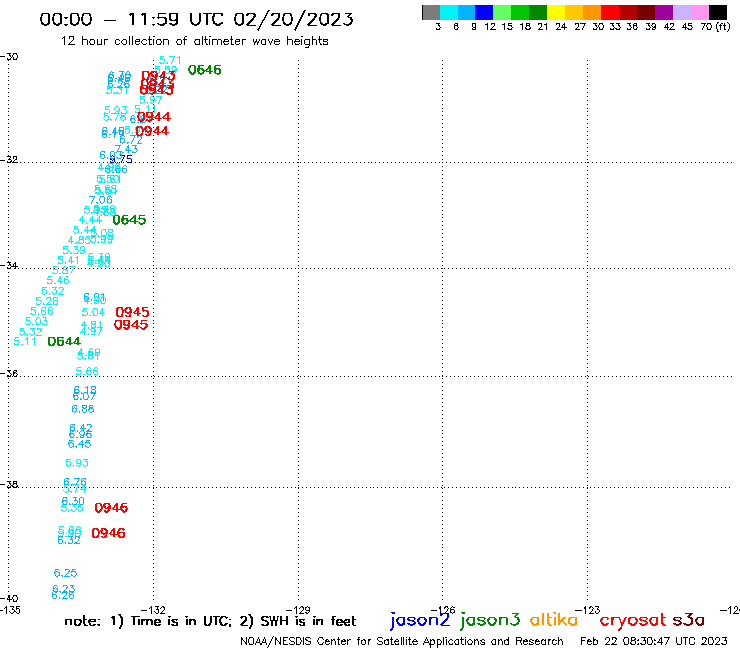Click the wave height value '5.87'

63,270
